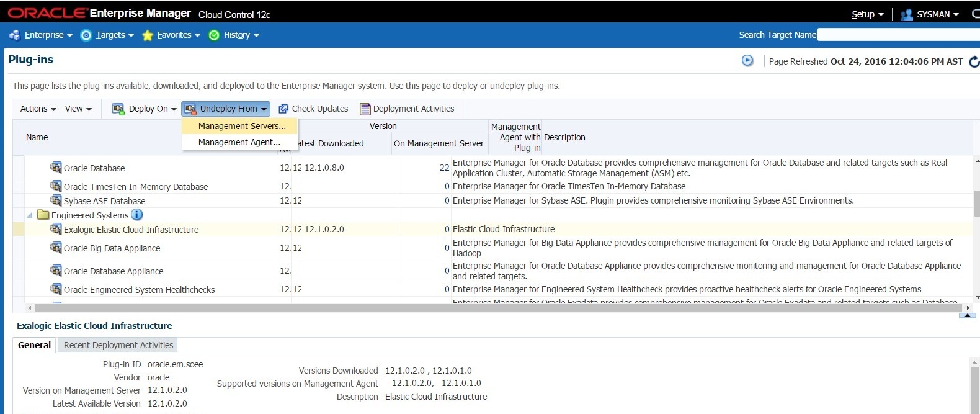Image resolution: width=980 pixels, height=414 pixels.
Task: Click the History clock icon
Action: tap(214, 35)
